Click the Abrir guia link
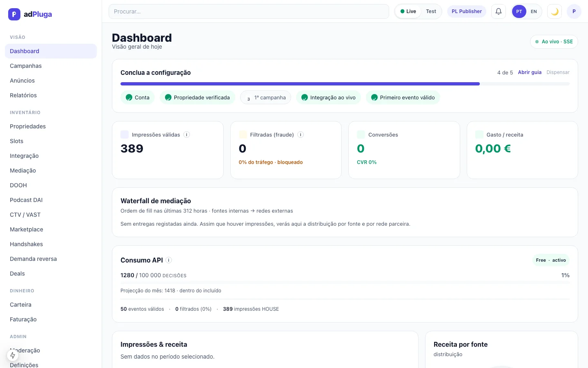The width and height of the screenshot is (588, 368). 530,72
